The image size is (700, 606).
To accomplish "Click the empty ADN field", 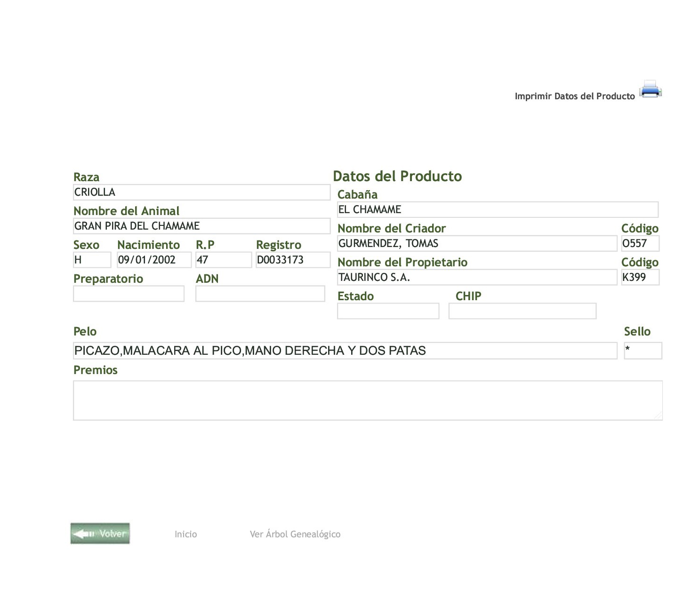I will pos(260,294).
